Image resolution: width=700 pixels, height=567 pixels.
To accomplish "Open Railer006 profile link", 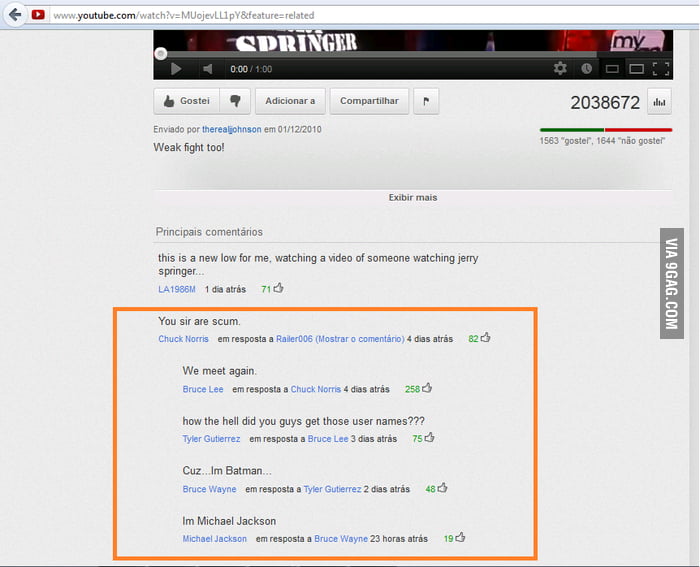I will [x=294, y=339].
